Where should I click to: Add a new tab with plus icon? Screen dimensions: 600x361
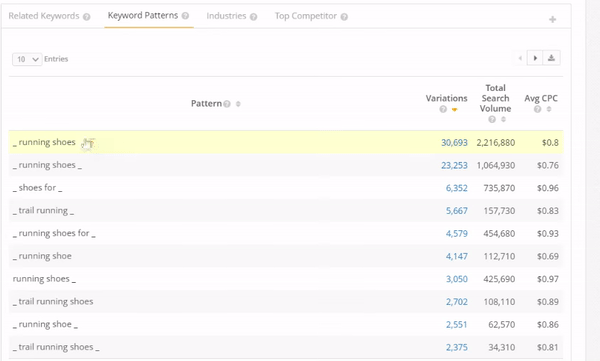tap(553, 20)
